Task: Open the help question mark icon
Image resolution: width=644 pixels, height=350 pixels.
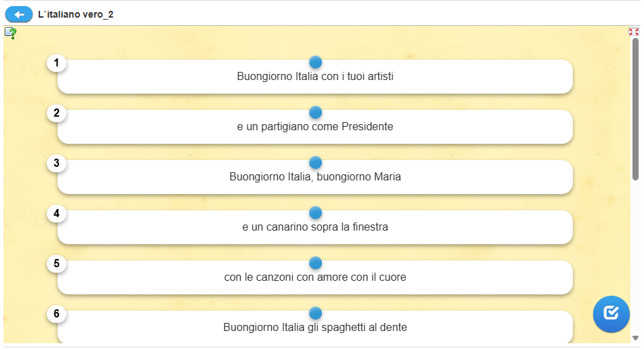Action: click(x=11, y=33)
